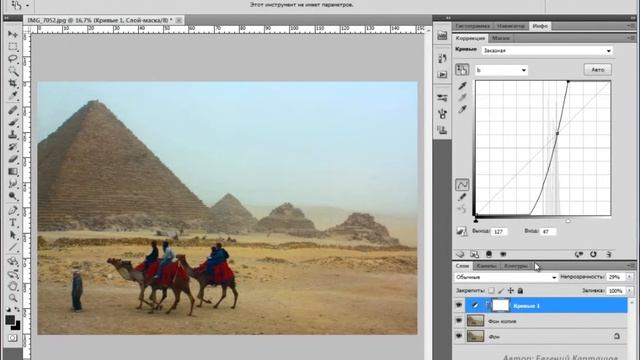The image size is (640, 360).
Task: Click the foreground color swatch
Action: tap(10, 320)
